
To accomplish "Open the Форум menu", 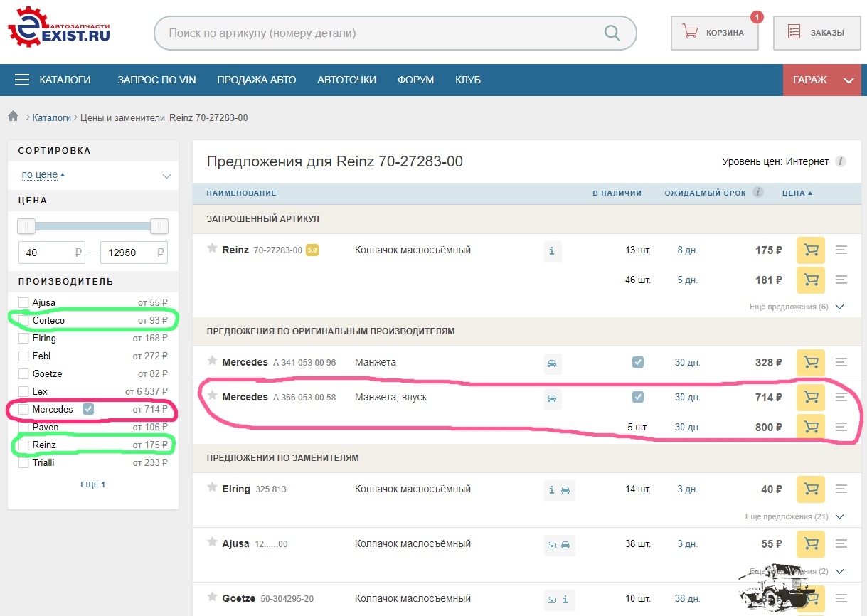I will 415,80.
